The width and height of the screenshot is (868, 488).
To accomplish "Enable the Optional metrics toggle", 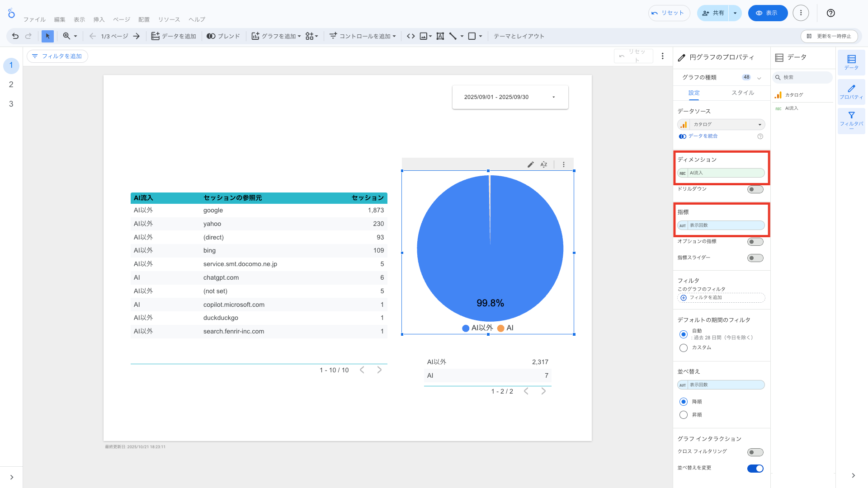I will pos(755,242).
